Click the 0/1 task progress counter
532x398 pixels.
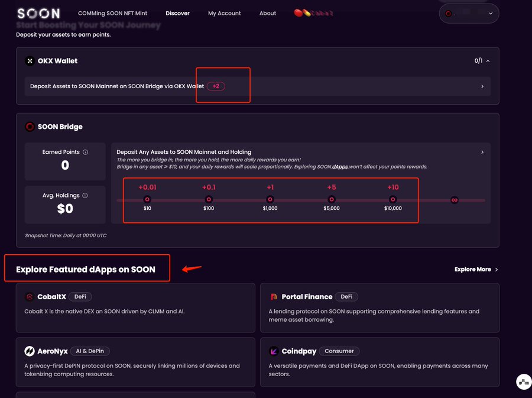[x=478, y=61]
